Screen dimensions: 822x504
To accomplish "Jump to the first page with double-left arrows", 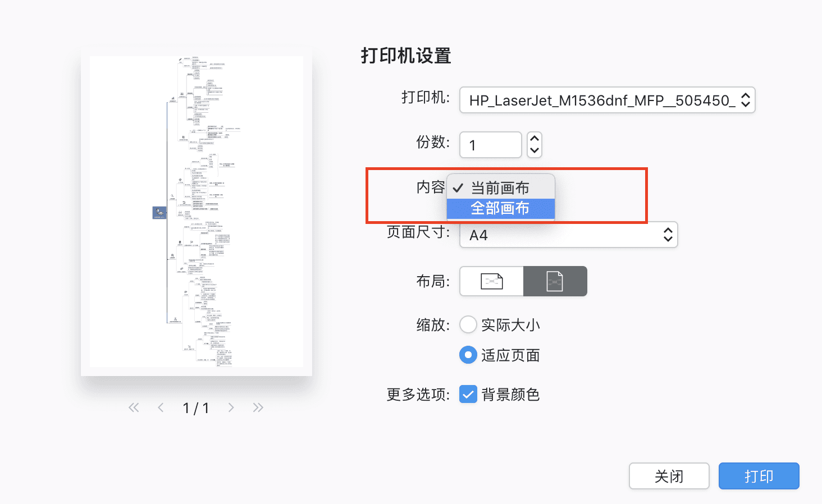I will coord(134,407).
